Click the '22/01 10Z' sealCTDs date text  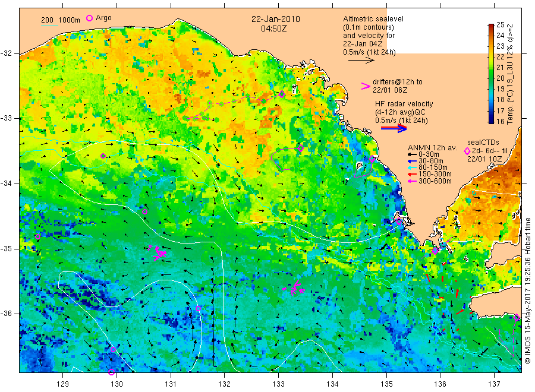484,159
